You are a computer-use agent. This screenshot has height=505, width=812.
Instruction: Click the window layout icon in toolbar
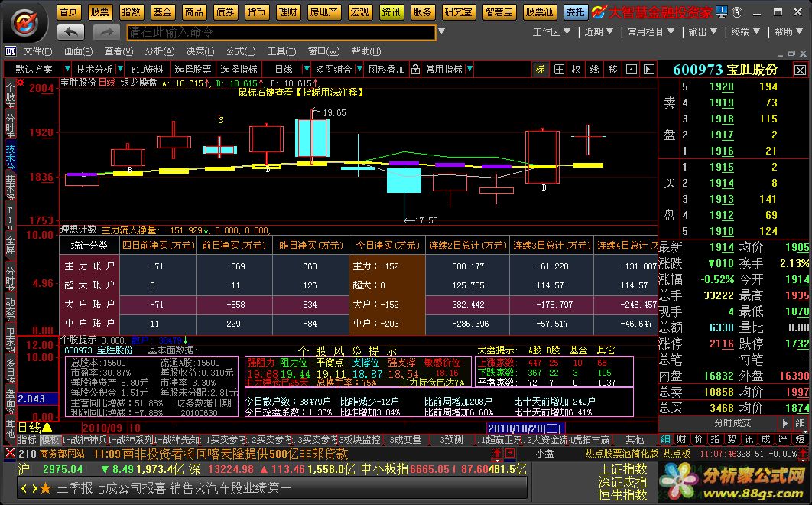pos(632,69)
